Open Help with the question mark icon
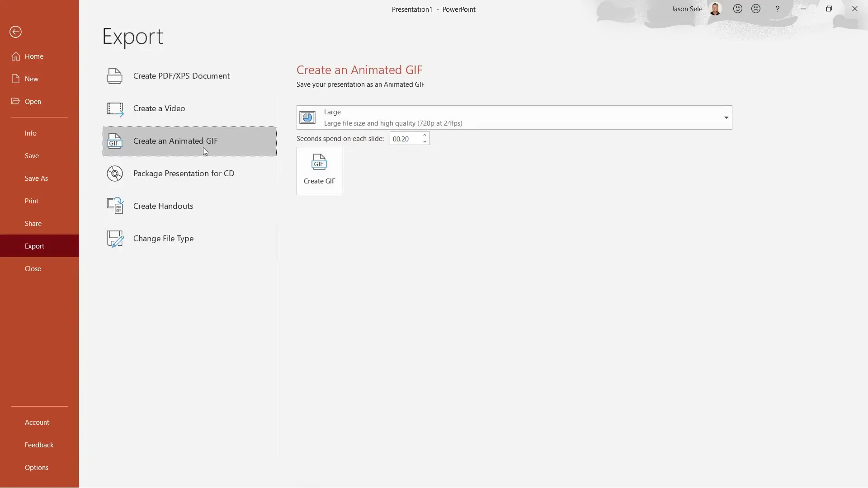The width and height of the screenshot is (868, 488). pyautogui.click(x=778, y=9)
